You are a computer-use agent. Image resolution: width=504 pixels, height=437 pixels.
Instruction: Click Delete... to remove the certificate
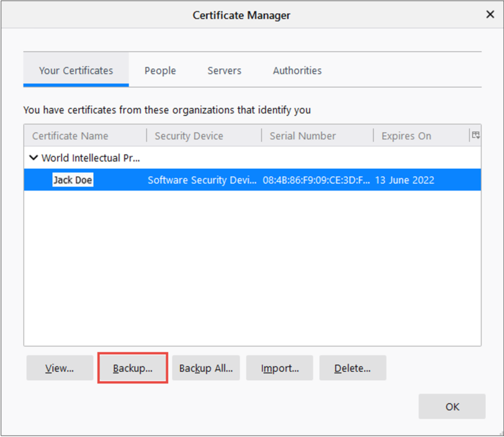(353, 368)
